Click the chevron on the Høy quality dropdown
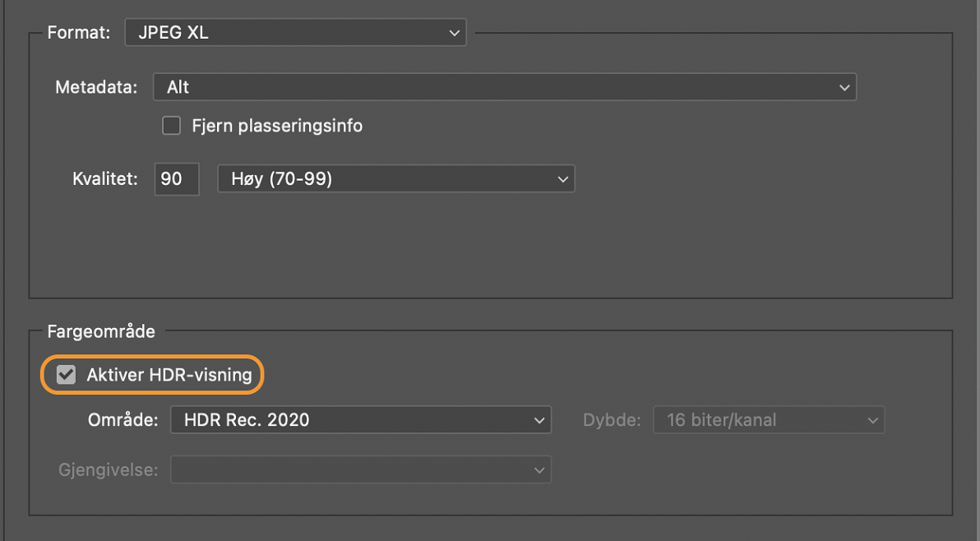The image size is (980, 541). (562, 178)
